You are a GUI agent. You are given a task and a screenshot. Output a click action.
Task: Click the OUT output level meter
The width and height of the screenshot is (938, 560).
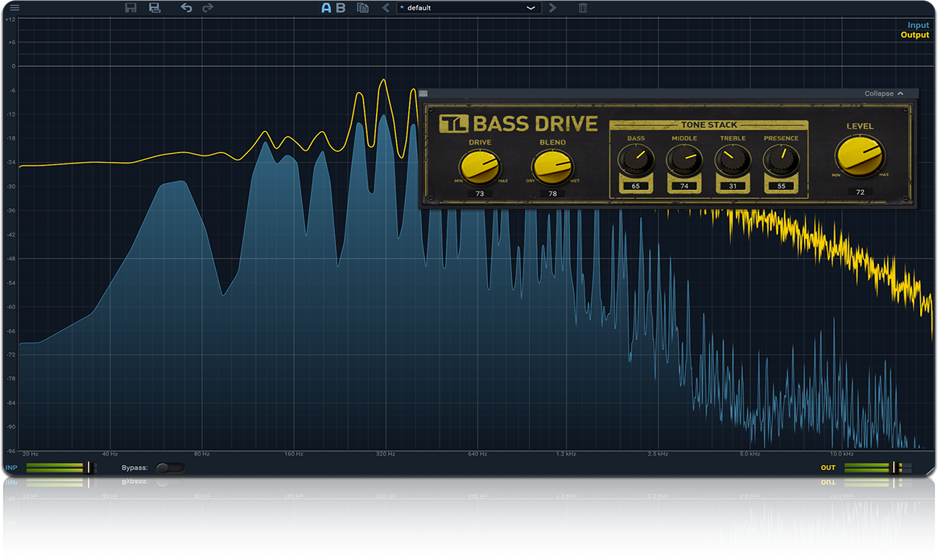877,468
